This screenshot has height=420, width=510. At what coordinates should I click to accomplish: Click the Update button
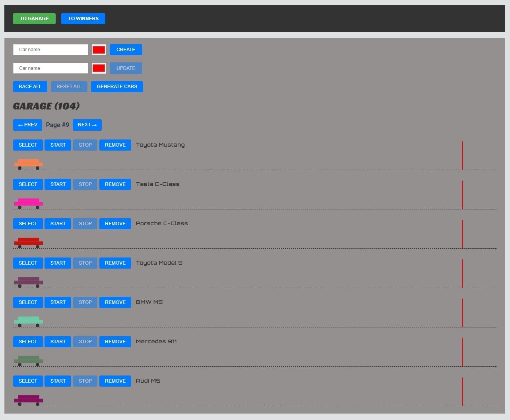[x=126, y=68]
